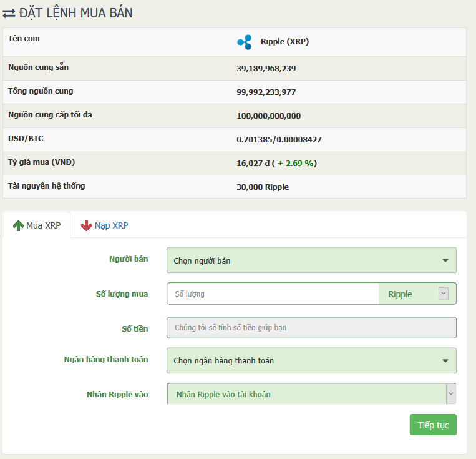Click the Nguồn cung cấp tối đa label
The image size is (476, 459).
click(50, 115)
